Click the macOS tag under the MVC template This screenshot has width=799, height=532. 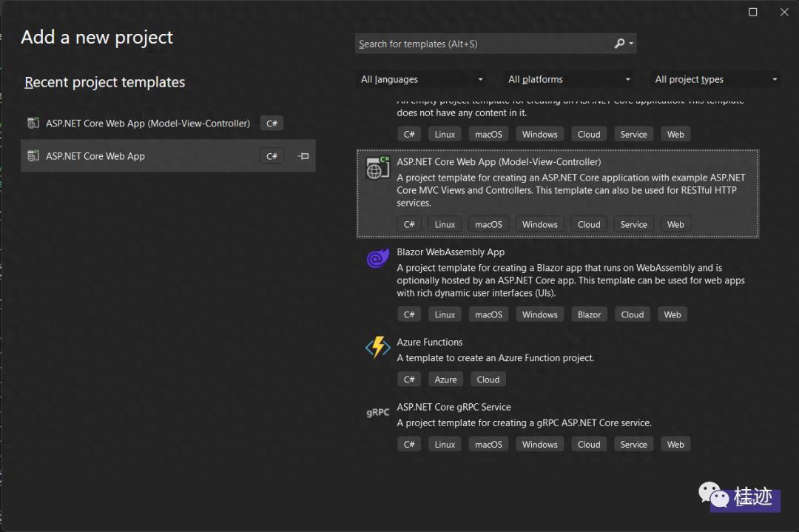(x=488, y=224)
